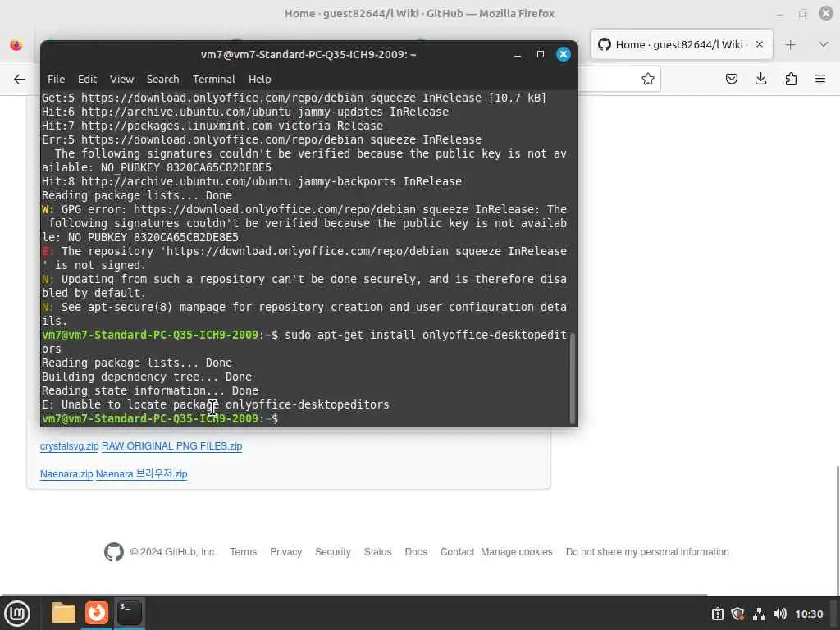Click the Firefox page vertical scrollbar

click(837, 531)
